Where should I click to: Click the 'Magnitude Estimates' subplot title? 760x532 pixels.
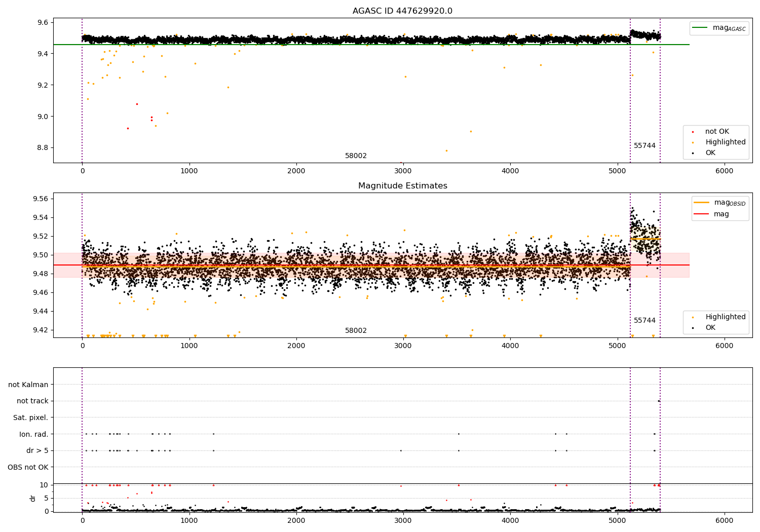[402, 186]
